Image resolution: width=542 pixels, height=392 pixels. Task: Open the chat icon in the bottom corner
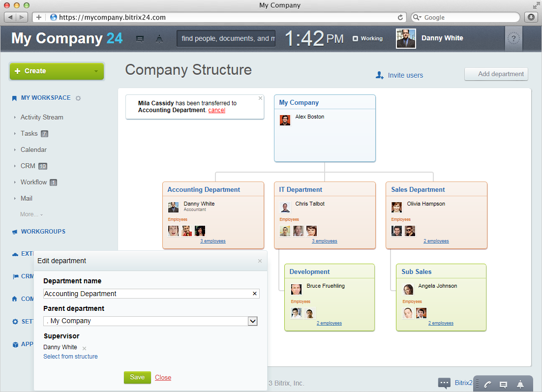click(503, 383)
